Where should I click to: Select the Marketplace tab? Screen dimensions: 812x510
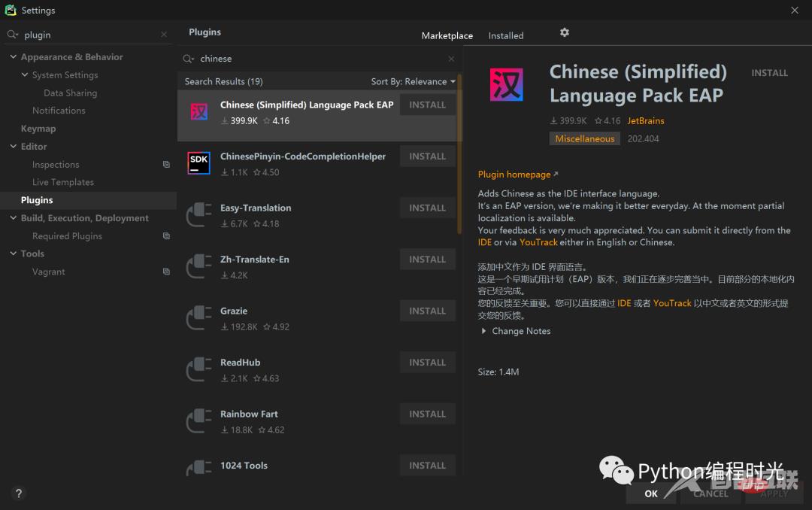[x=447, y=35]
